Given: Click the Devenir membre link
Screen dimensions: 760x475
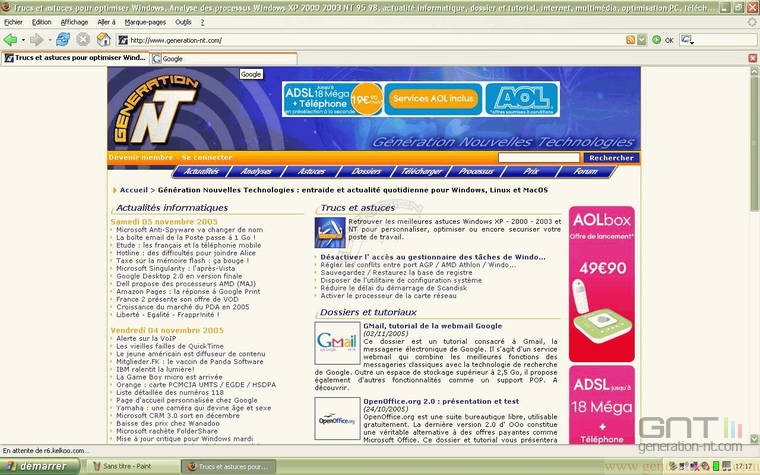Looking at the screenshot, I should [141, 157].
